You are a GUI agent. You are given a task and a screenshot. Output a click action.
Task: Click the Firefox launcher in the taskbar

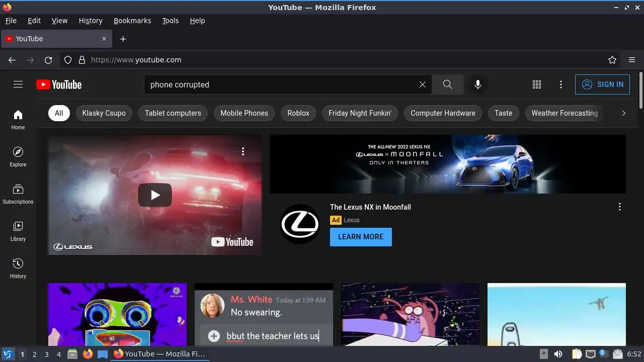[x=88, y=354]
